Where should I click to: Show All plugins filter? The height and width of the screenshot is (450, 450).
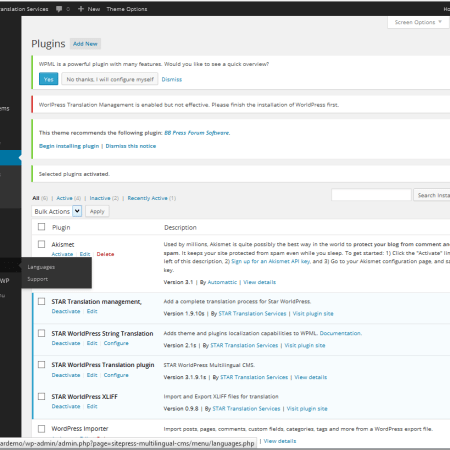click(x=36, y=198)
